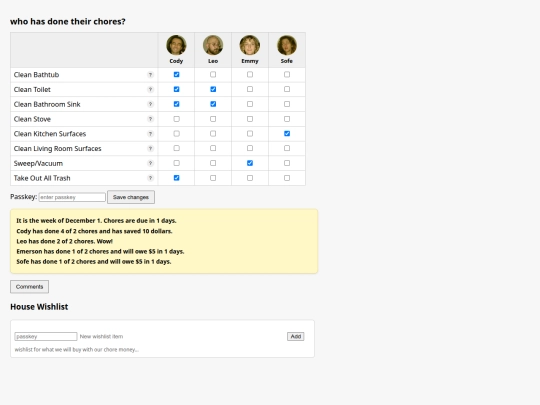540x405 pixels.
Task: Uncheck Leo's Clean Bathroom Sink checkbox
Action: pyautogui.click(x=213, y=104)
